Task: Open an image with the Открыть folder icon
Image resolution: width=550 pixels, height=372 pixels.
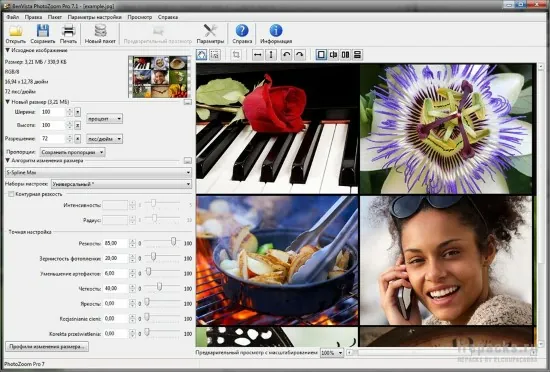Action: pos(15,34)
